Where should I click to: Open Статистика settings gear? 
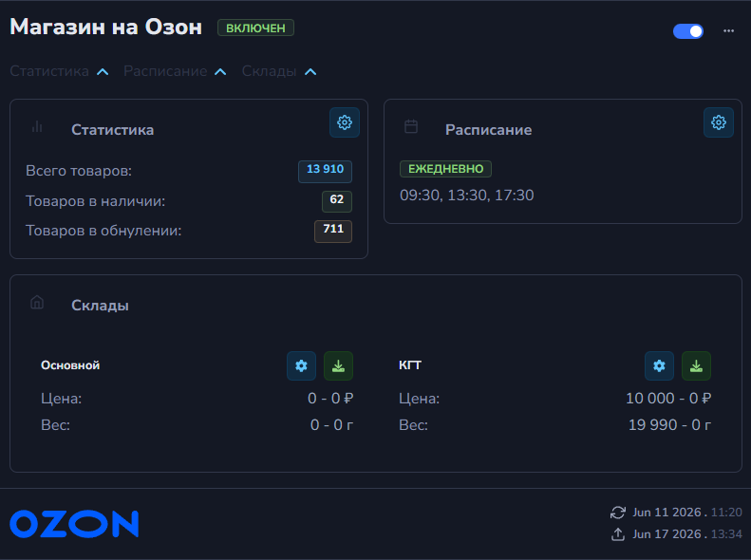coord(345,122)
